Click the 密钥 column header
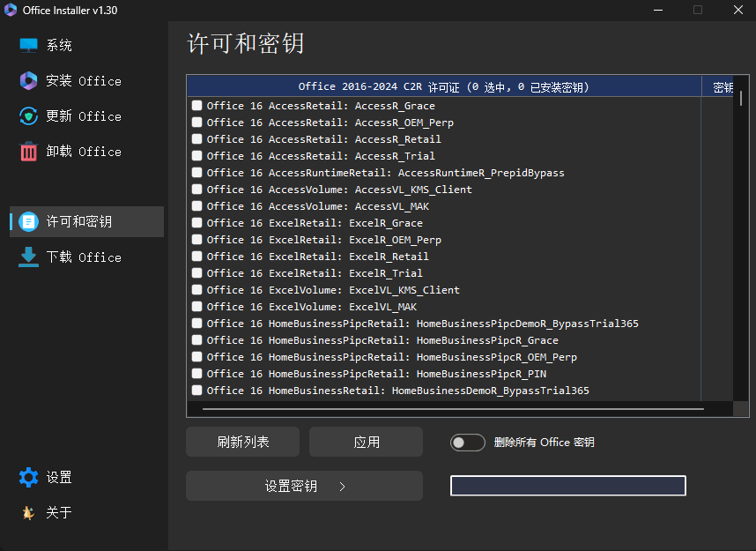Viewport: 756px width, 551px height. 723,87
